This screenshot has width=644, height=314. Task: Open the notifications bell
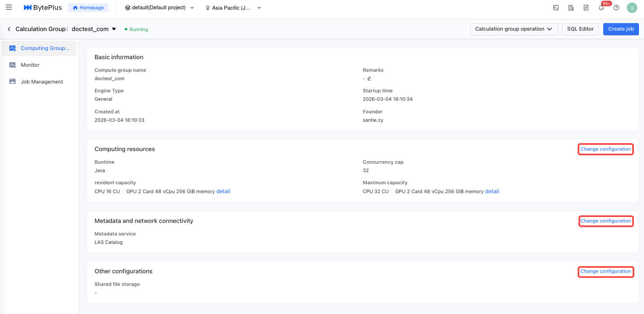pos(601,8)
